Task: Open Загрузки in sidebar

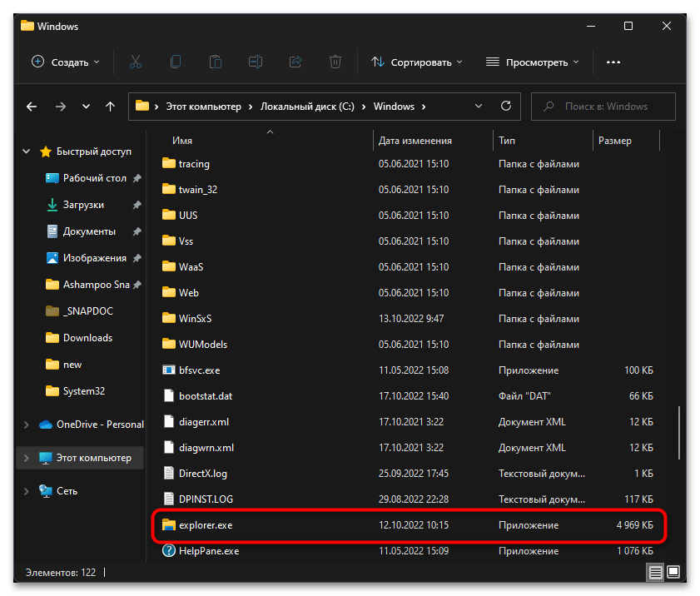Action: pyautogui.click(x=83, y=205)
